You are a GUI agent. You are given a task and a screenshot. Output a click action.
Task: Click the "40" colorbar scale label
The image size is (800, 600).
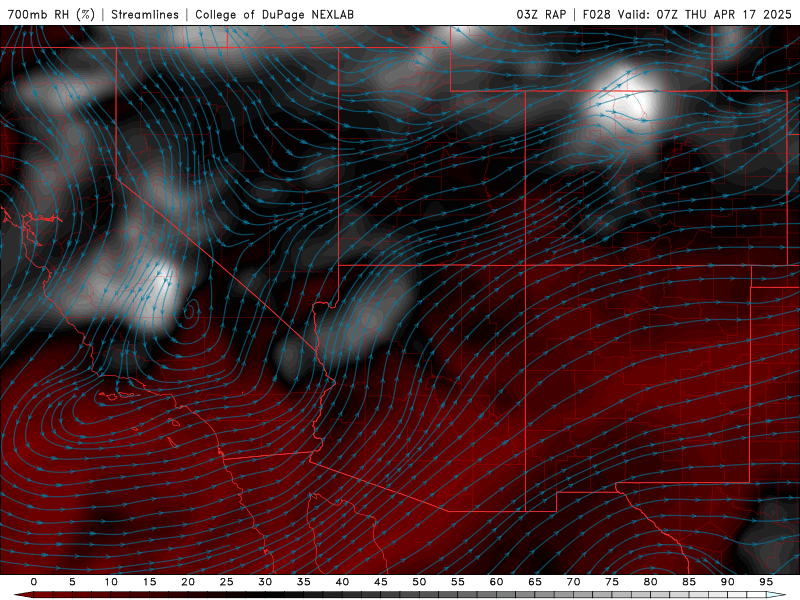(342, 582)
